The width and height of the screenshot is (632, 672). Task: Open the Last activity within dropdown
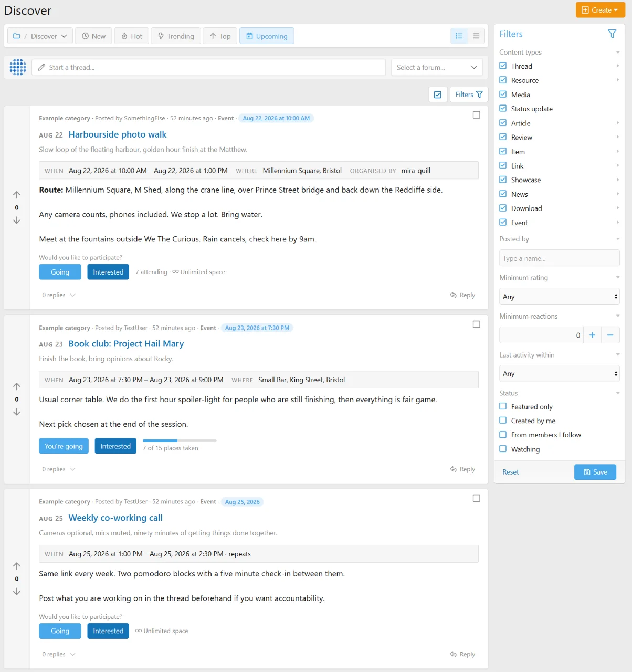(560, 374)
